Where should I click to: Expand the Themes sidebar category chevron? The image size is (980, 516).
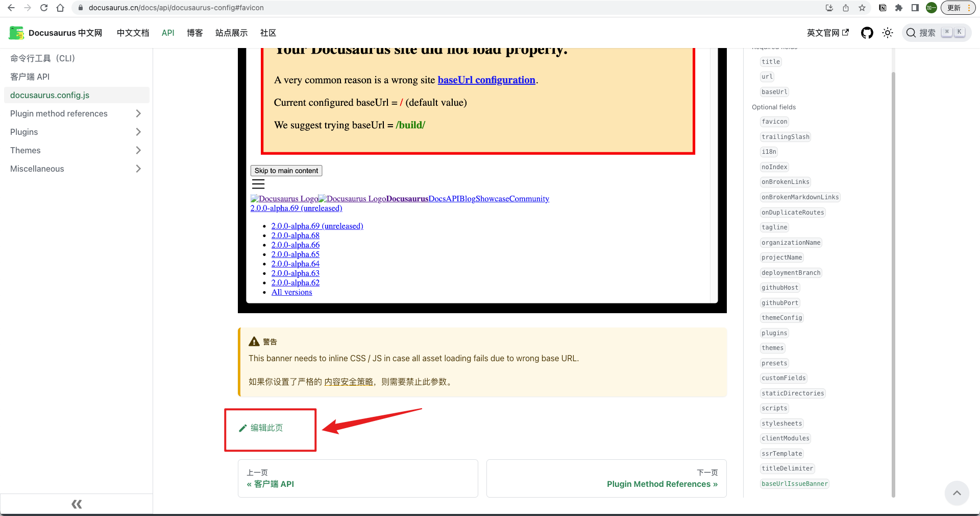coord(138,150)
